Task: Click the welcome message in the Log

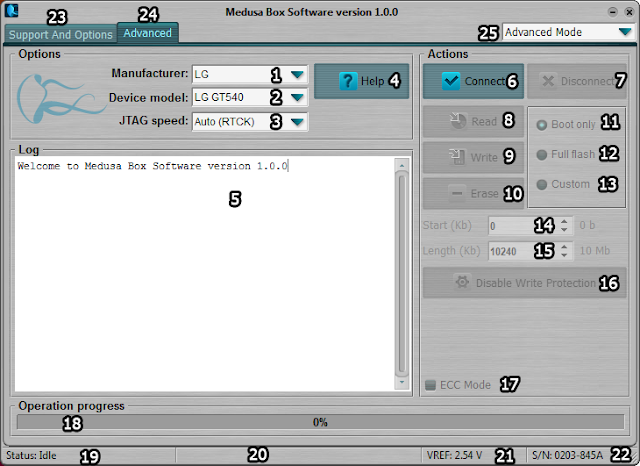Action: point(153,166)
